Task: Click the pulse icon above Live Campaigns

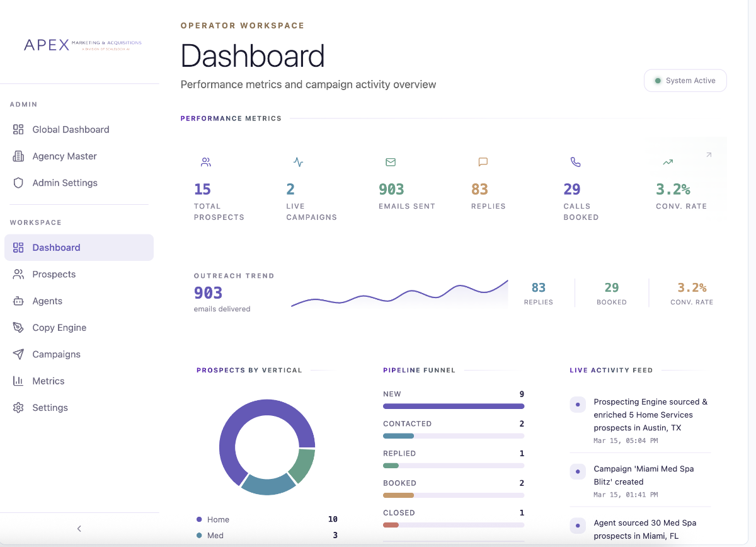Action: click(298, 162)
